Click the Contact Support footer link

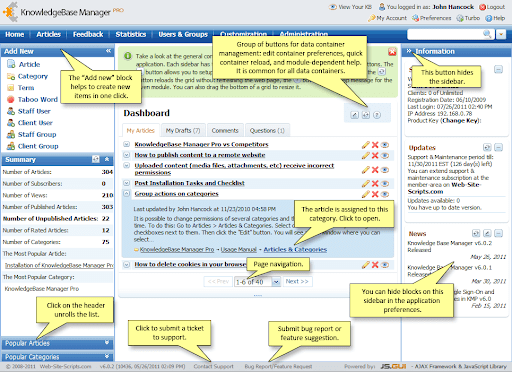[213, 366]
